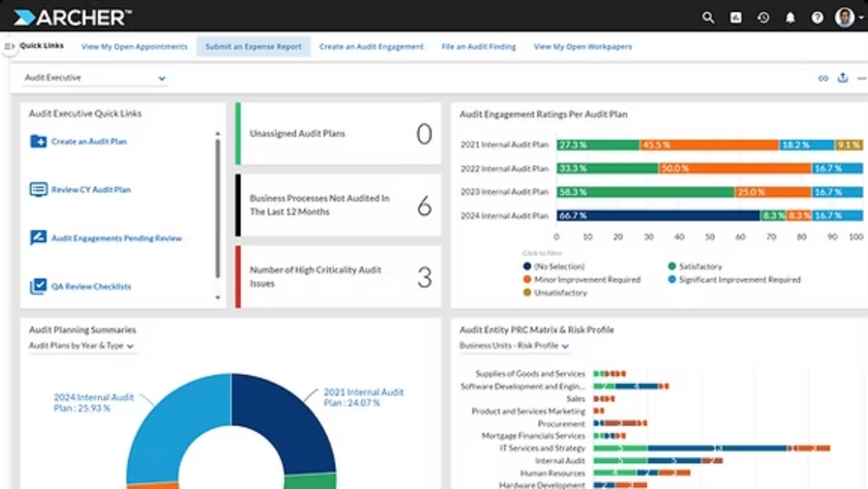Switch to Submit an Expense Report

tap(253, 46)
